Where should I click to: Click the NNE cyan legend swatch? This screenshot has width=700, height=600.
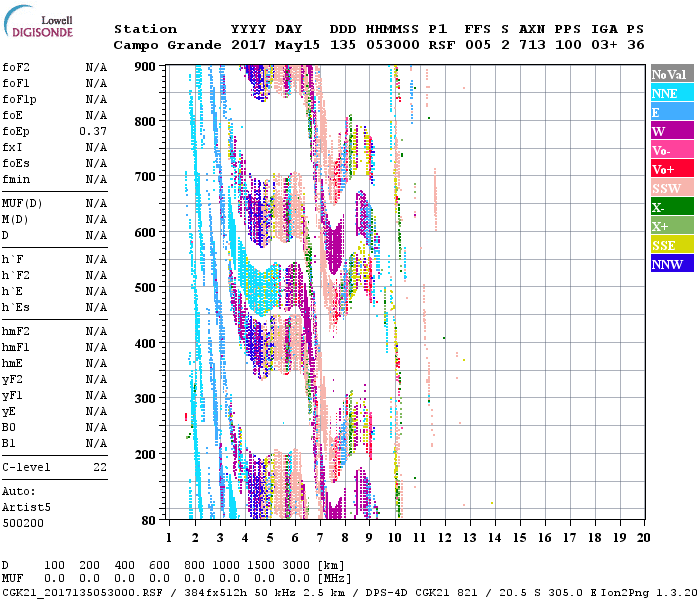pyautogui.click(x=669, y=93)
